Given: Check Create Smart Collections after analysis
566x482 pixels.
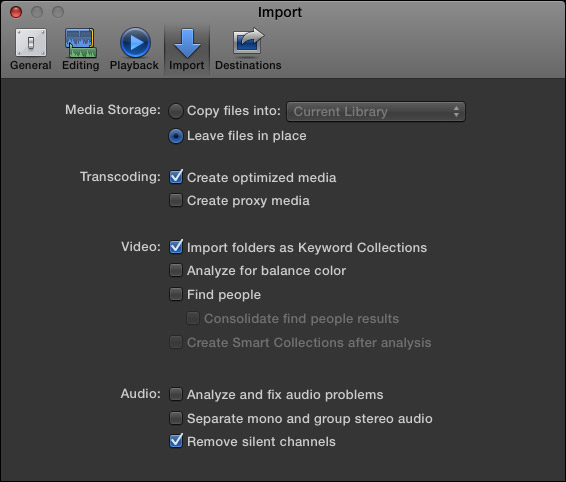Looking at the screenshot, I should point(176,342).
